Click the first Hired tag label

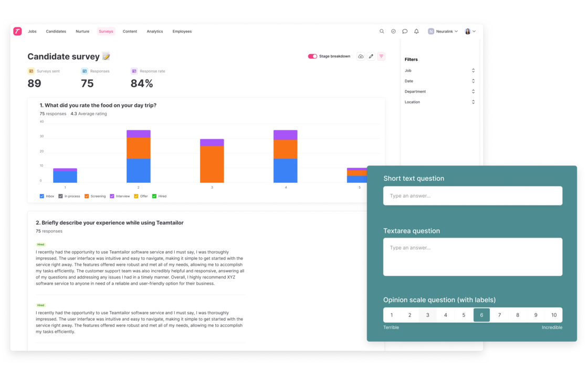(40, 244)
